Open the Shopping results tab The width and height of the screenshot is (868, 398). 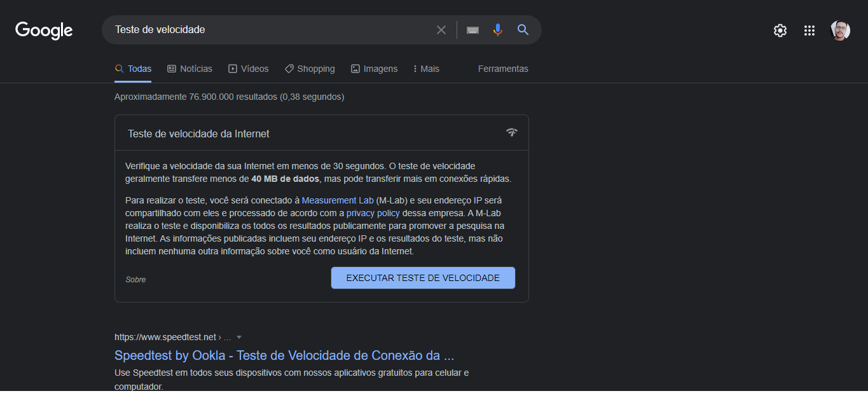pos(310,69)
